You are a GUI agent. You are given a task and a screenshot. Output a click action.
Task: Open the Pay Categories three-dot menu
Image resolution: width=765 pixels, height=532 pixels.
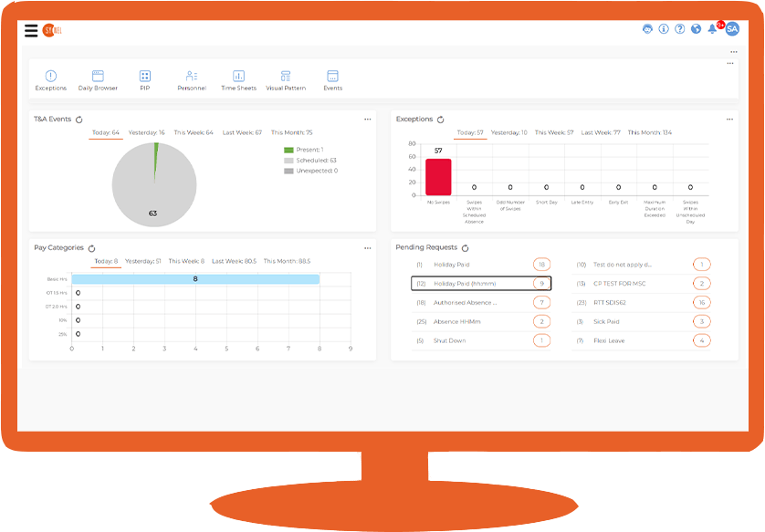[x=368, y=247]
